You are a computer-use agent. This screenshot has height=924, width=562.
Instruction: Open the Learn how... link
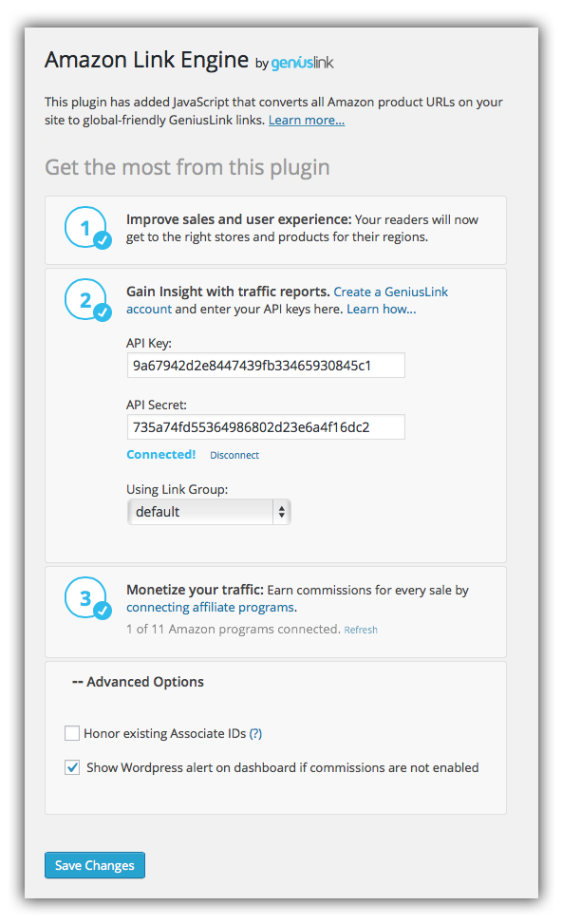coord(381,310)
